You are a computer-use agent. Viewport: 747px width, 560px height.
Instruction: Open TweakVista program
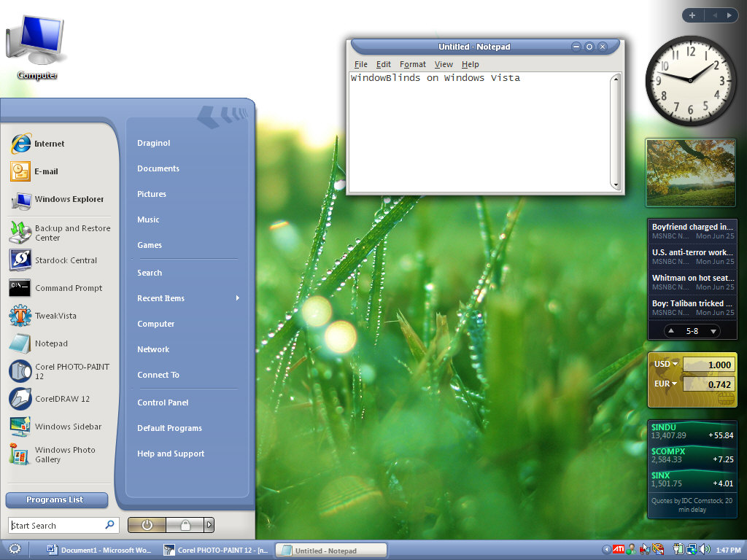tap(43, 316)
